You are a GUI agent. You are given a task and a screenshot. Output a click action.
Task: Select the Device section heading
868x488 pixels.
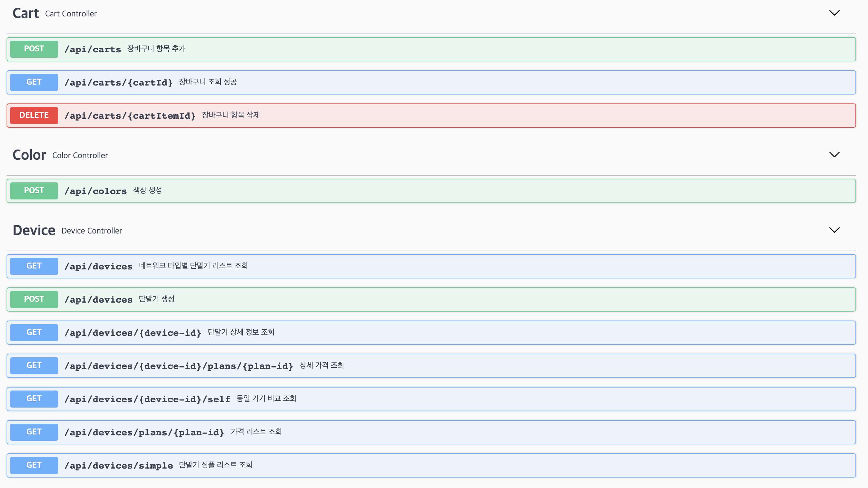click(34, 230)
